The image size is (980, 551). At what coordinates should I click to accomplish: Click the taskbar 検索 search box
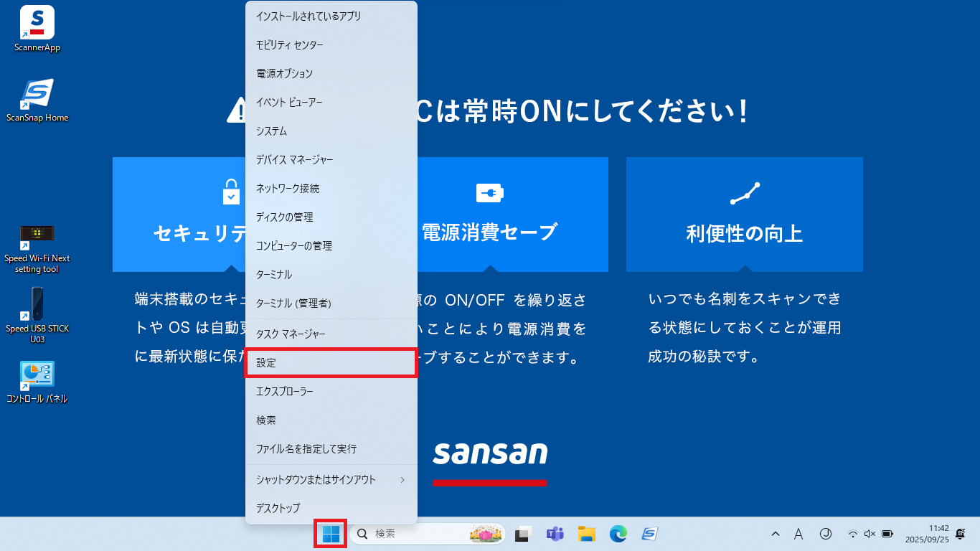428,534
